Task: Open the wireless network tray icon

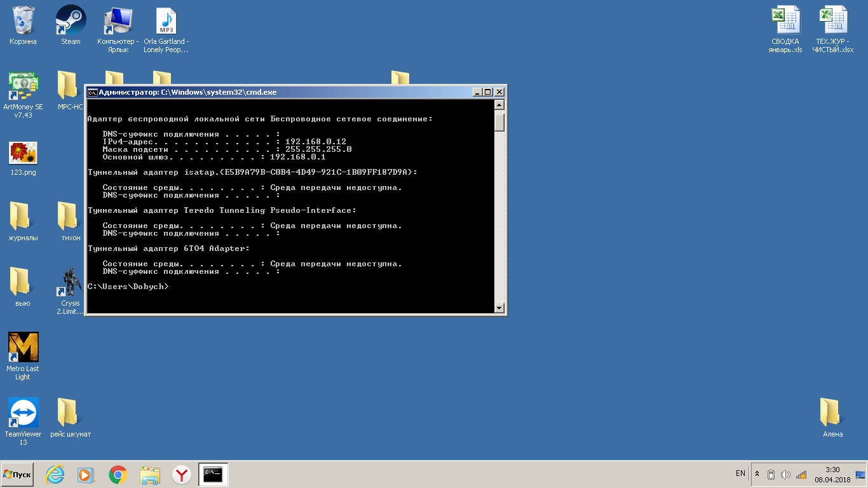Action: 801,475
